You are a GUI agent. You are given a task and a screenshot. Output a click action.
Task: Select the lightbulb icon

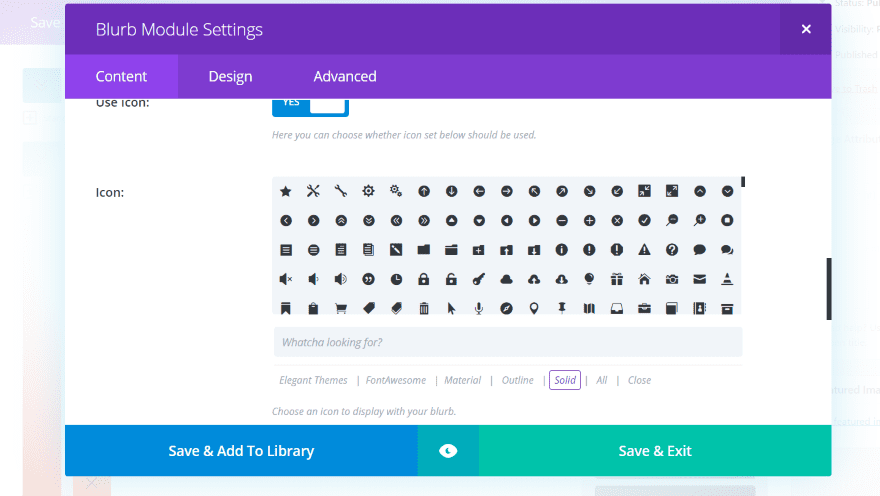click(589, 279)
